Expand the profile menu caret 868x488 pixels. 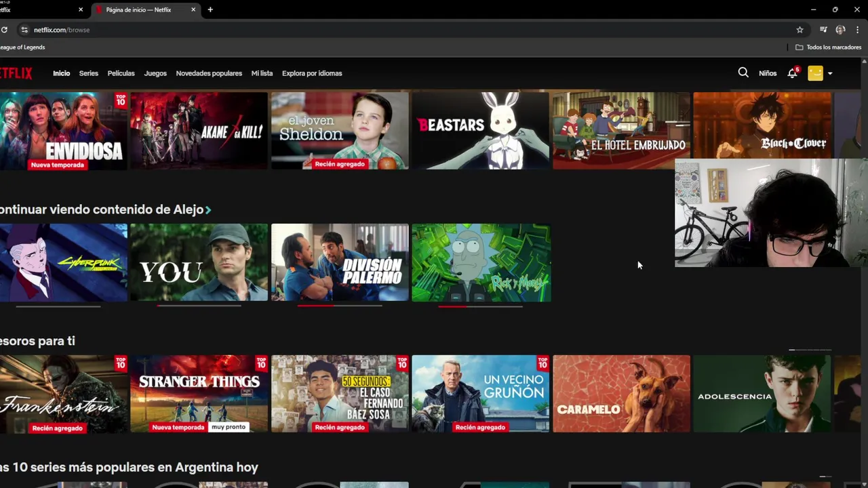click(830, 73)
